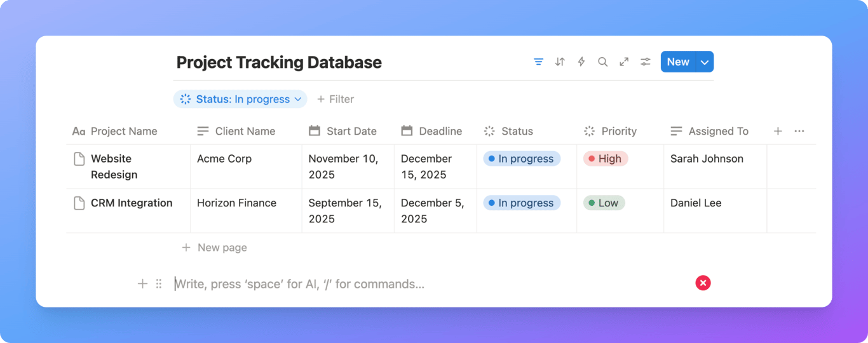
Task: Add a new property column plus icon
Action: point(778,131)
